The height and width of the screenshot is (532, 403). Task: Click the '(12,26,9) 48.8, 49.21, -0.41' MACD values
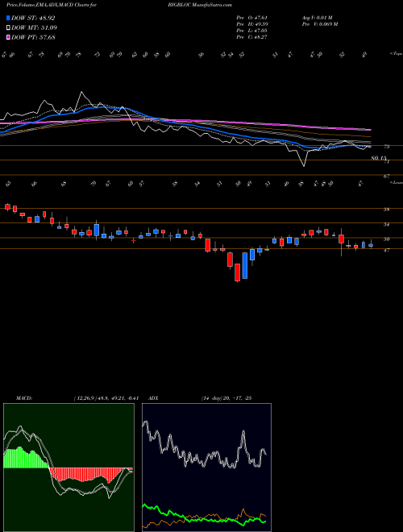point(106,398)
